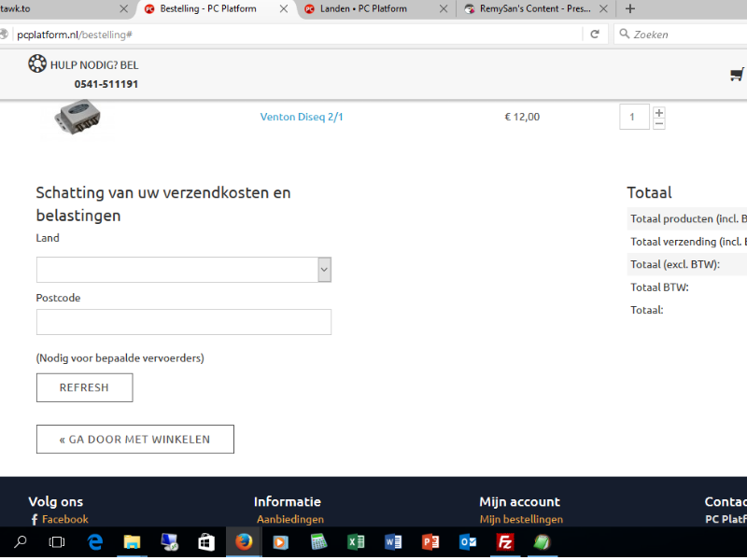The height and width of the screenshot is (560, 747).
Task: Click the quantity field showing 1
Action: tap(634, 117)
